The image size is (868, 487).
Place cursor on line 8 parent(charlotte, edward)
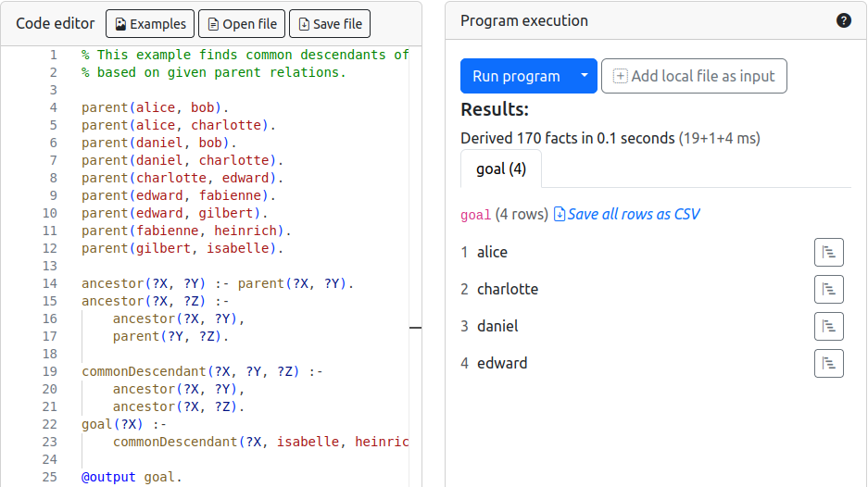pyautogui.click(x=182, y=178)
